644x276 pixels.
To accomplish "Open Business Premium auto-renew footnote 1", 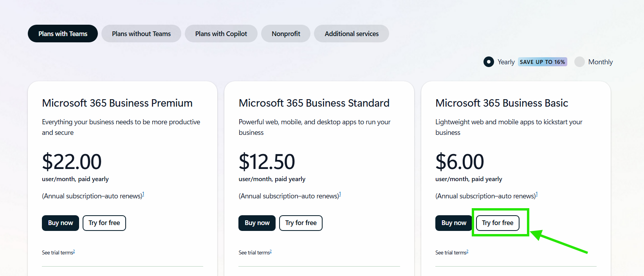I will point(143,194).
